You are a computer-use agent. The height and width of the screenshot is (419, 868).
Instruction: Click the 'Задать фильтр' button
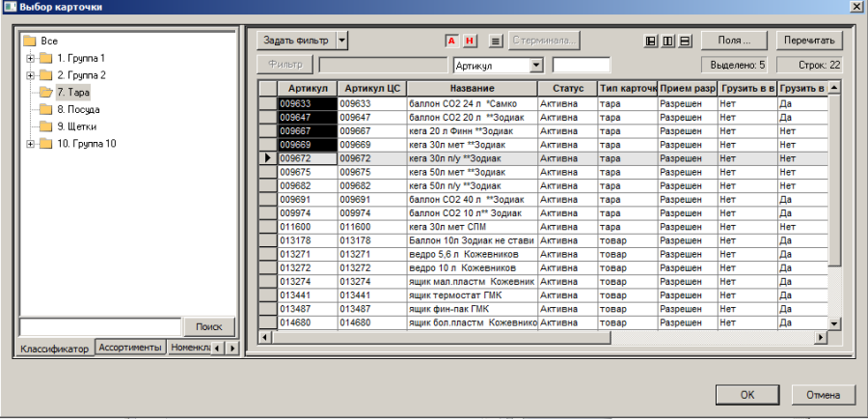pos(296,41)
